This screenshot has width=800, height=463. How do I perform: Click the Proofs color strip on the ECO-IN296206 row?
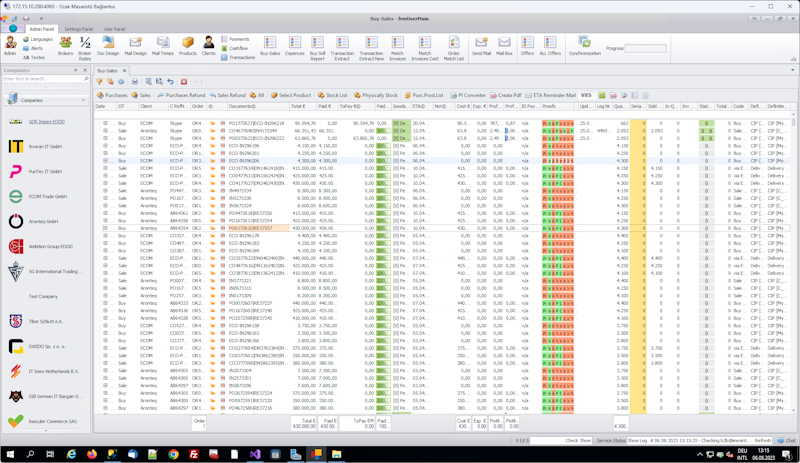(558, 161)
